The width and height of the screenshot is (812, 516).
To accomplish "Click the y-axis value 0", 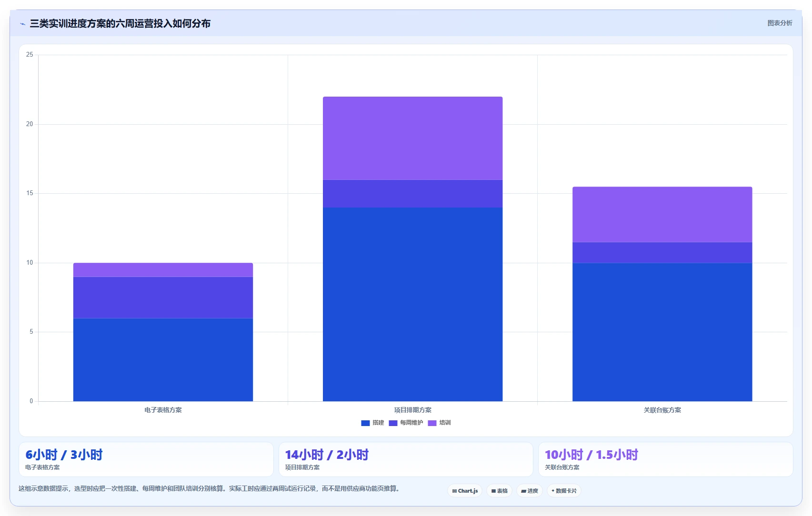I will pyautogui.click(x=31, y=401).
